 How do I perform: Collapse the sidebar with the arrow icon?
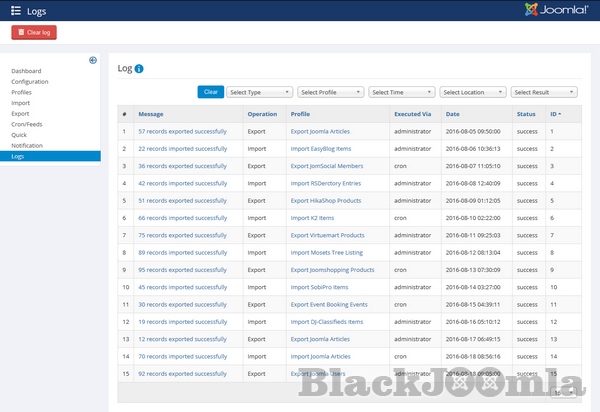[x=93, y=60]
